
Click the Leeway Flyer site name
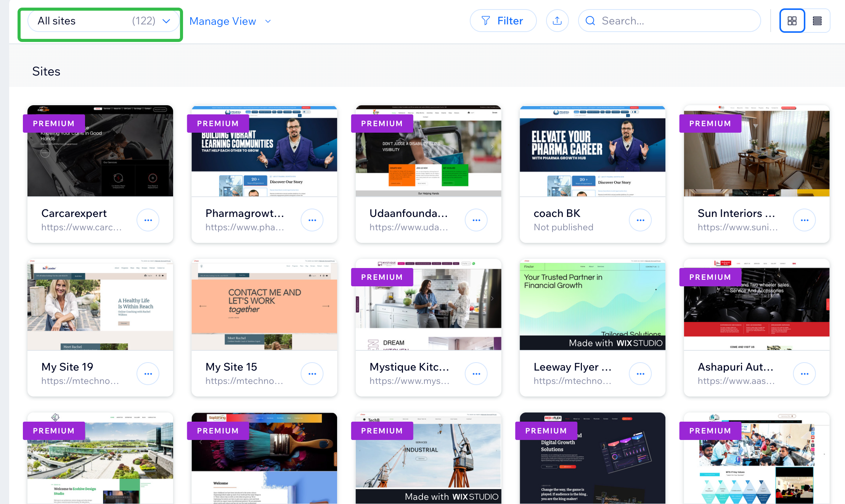572,367
